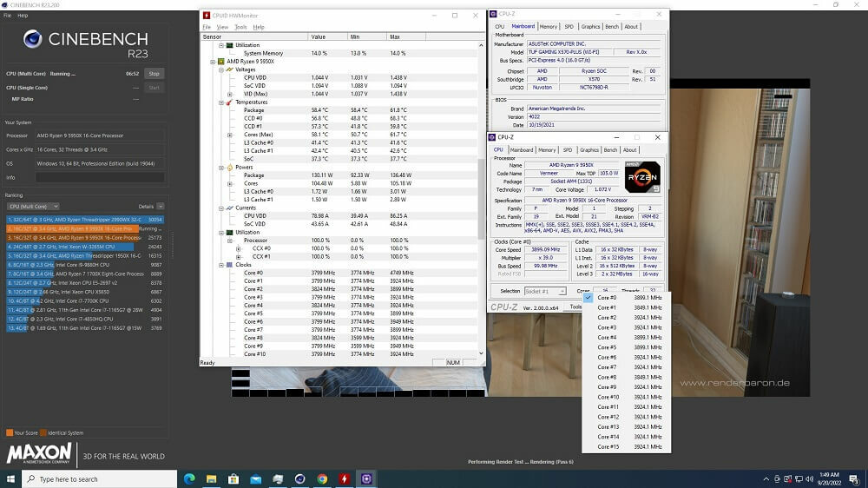
Task: Open the Mail app from the taskbar
Action: click(x=256, y=478)
